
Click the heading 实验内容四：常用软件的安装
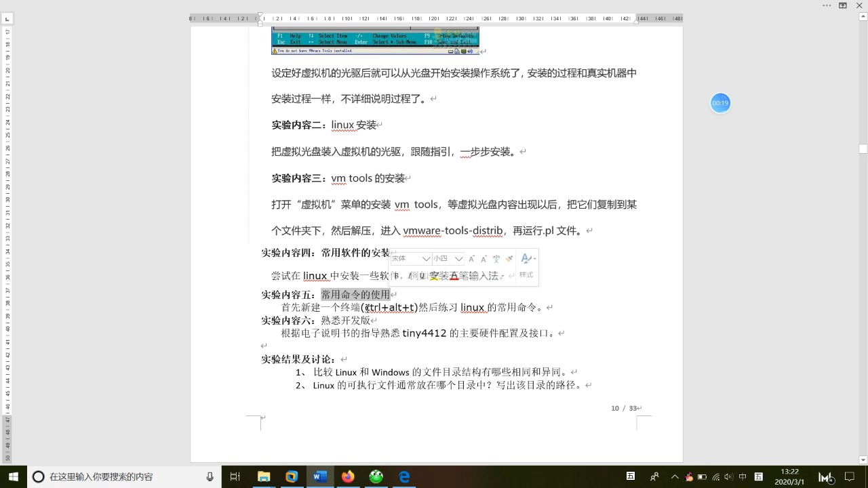[325, 253]
